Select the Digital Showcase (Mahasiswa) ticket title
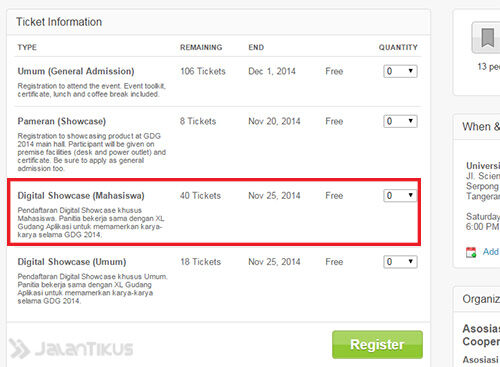500x367 pixels. click(81, 195)
